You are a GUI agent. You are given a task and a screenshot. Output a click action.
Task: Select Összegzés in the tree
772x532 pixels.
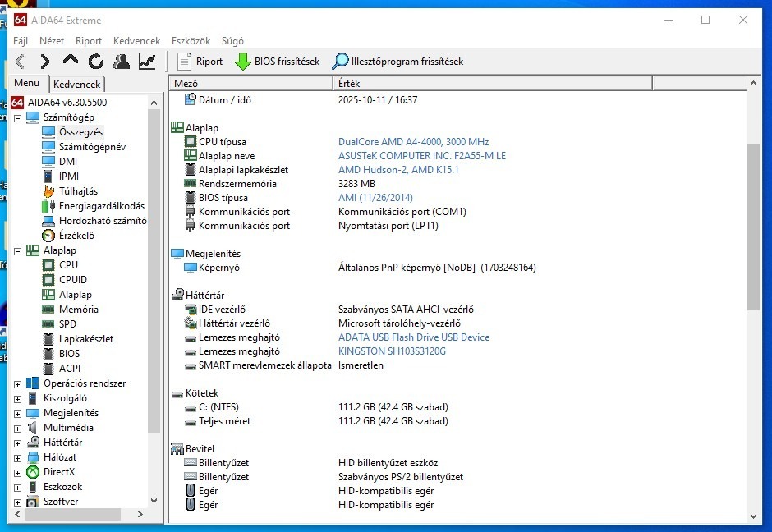(80, 132)
